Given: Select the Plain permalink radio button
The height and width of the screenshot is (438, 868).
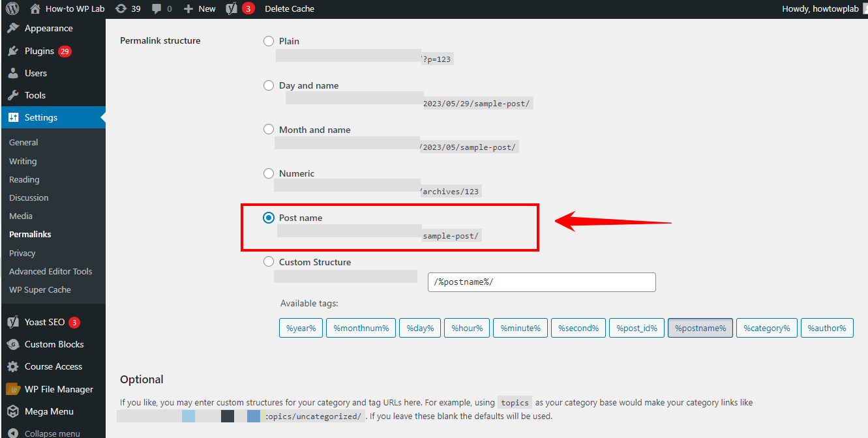Looking at the screenshot, I should point(269,41).
